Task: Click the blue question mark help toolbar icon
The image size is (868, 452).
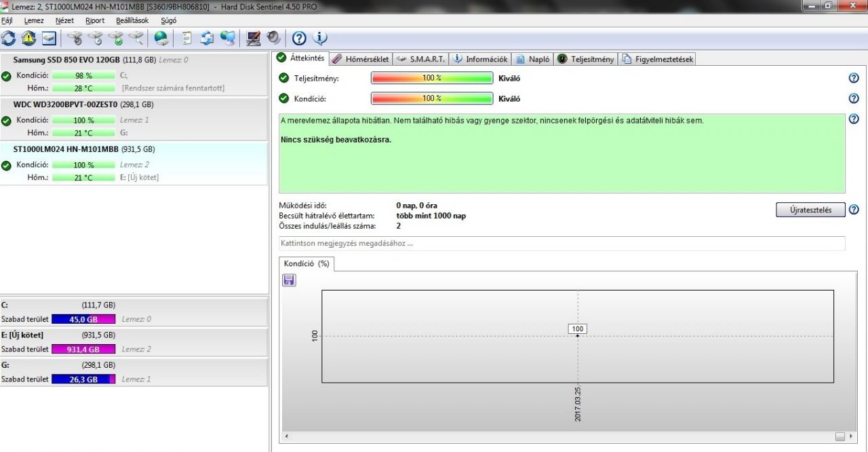Action: click(x=299, y=38)
